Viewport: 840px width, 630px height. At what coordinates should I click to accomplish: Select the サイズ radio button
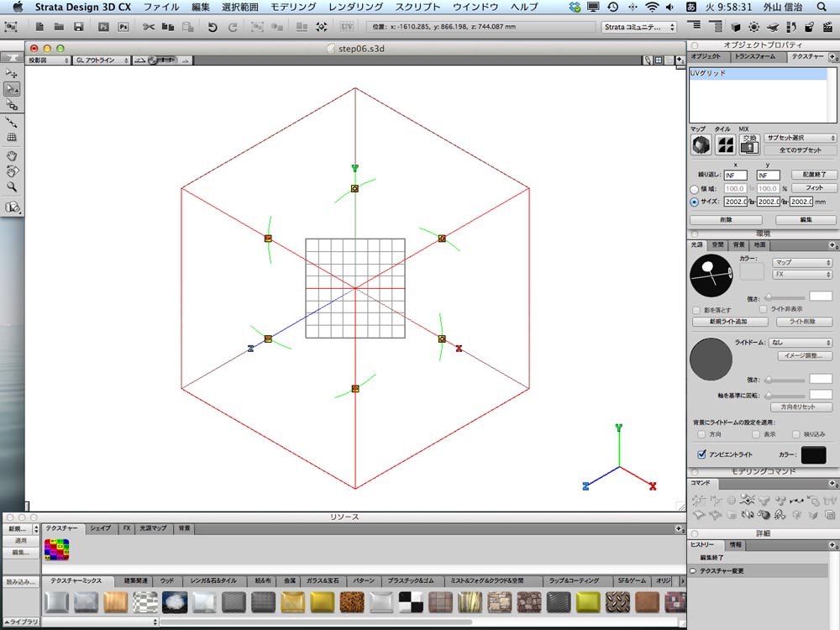coord(695,202)
